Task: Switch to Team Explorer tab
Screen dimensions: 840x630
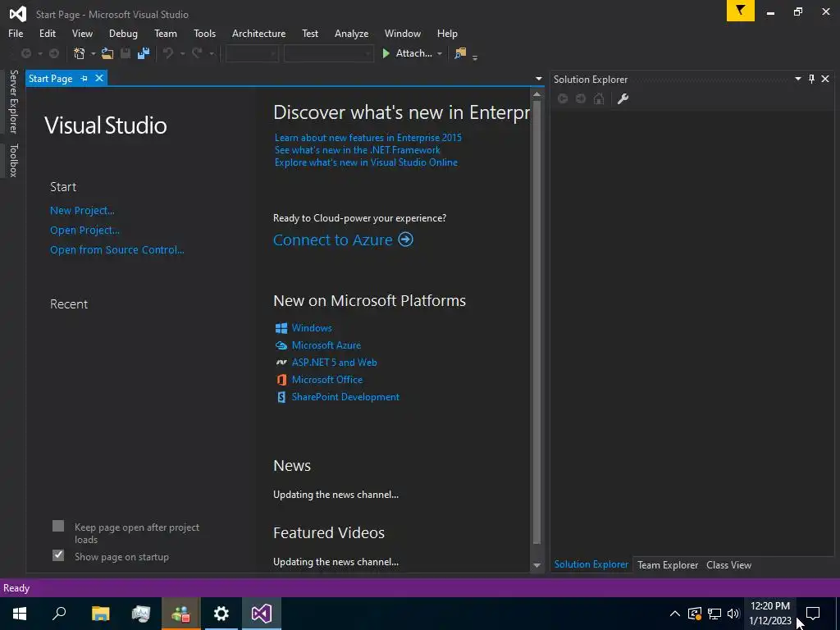Action: pos(668,564)
